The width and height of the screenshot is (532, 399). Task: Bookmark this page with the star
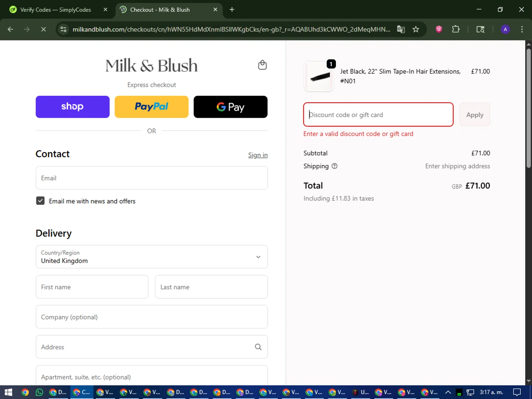click(x=416, y=29)
